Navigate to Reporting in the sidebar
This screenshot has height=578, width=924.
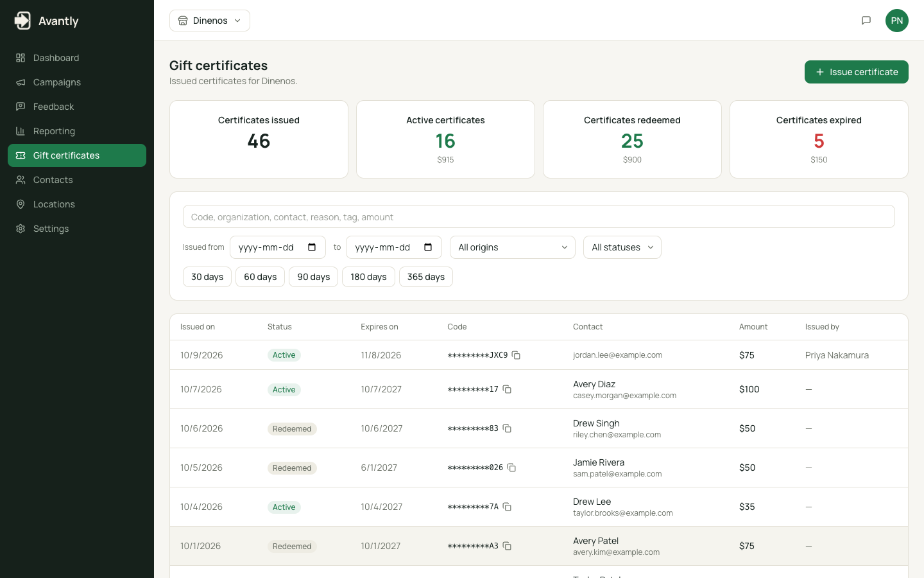[77, 131]
